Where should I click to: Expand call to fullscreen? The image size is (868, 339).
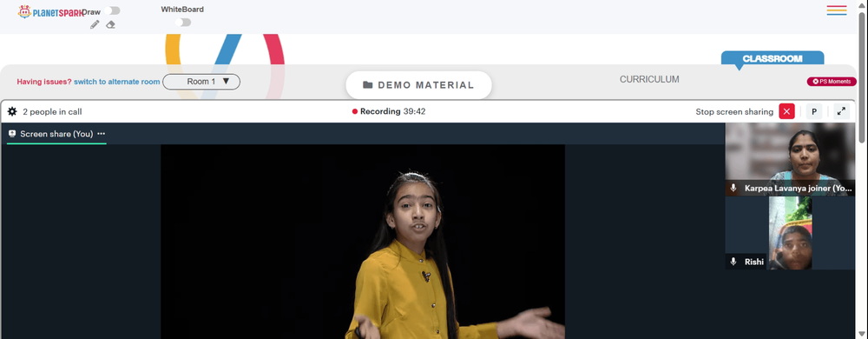tap(841, 111)
